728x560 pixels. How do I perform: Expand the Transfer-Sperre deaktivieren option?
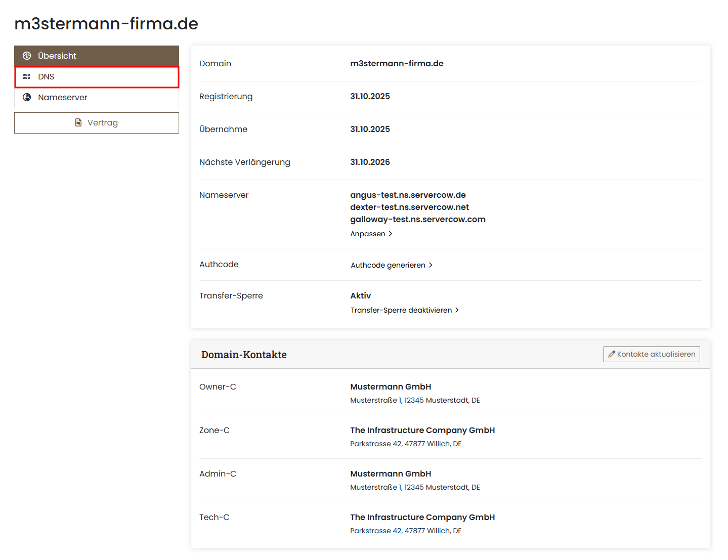[401, 310]
